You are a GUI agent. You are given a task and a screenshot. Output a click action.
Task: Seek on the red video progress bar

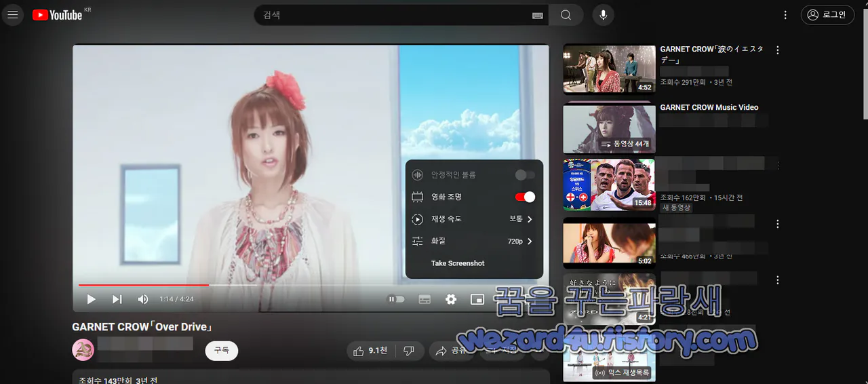tap(311, 285)
